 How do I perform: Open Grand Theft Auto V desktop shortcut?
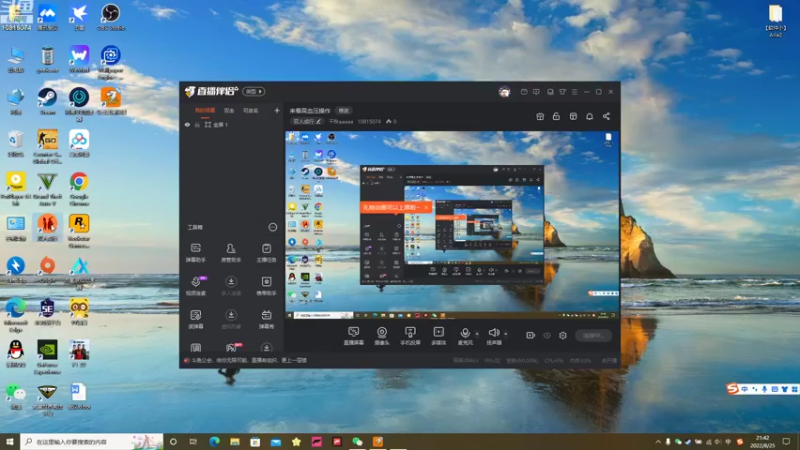point(47,189)
